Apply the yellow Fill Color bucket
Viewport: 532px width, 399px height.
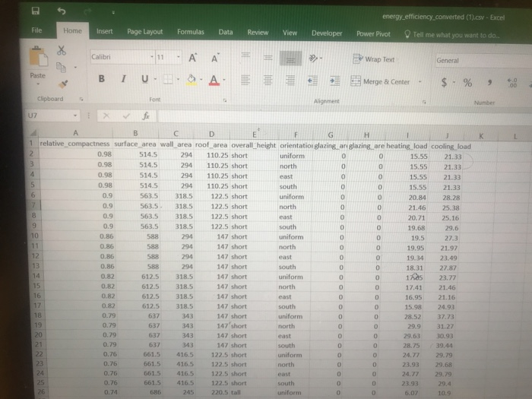(192, 80)
